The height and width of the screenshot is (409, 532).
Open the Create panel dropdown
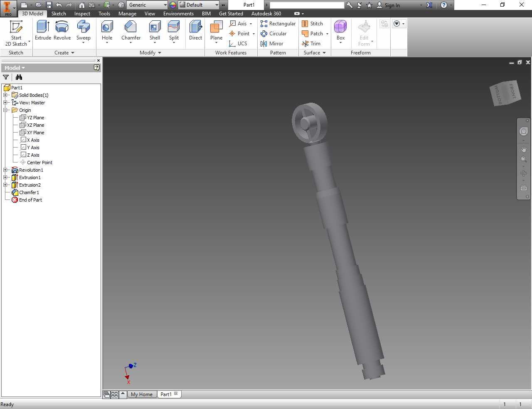(64, 53)
